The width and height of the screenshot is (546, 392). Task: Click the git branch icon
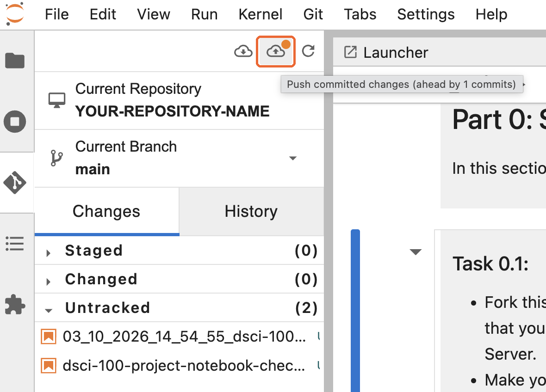pyautogui.click(x=57, y=158)
